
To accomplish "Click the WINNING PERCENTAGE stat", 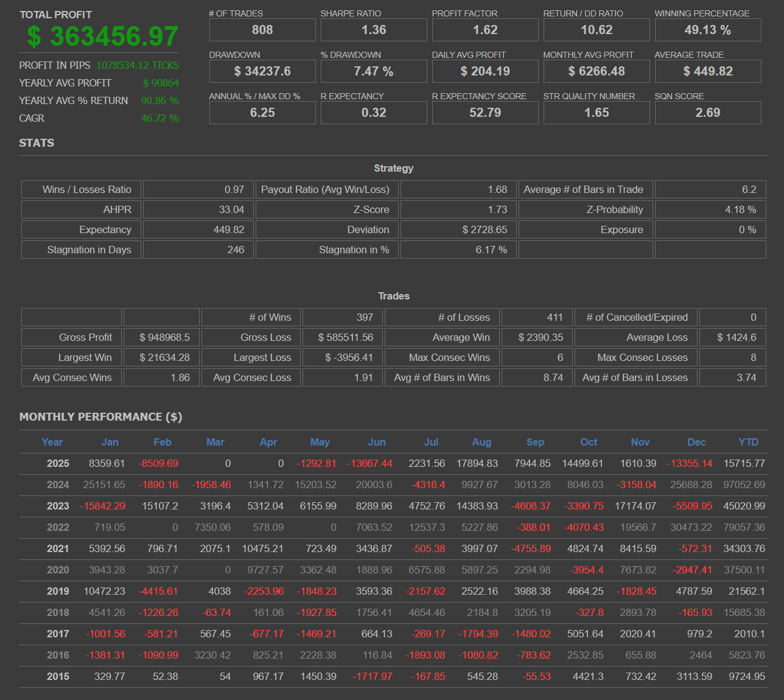I will click(707, 29).
